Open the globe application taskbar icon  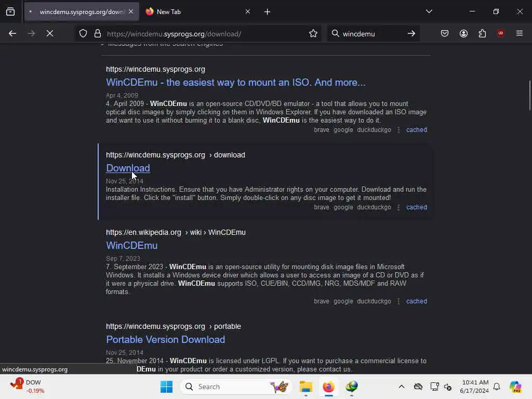click(352, 387)
